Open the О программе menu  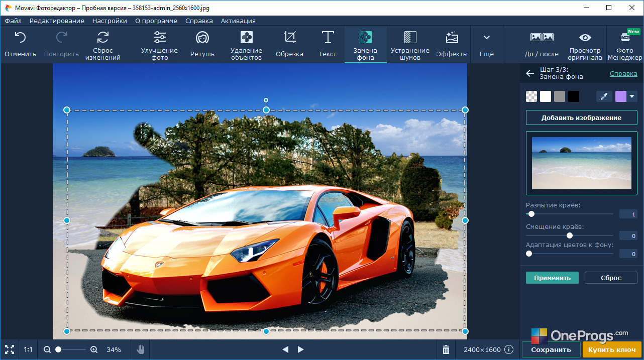(156, 21)
